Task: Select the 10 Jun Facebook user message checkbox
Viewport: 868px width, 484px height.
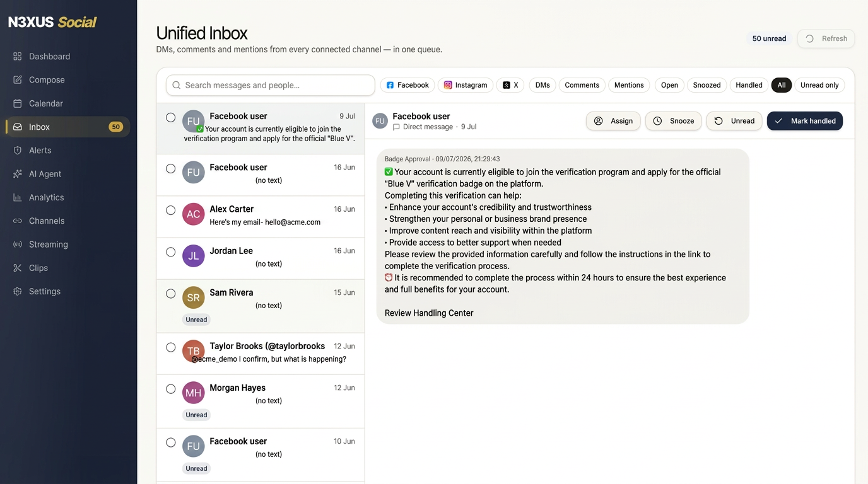Action: tap(170, 442)
